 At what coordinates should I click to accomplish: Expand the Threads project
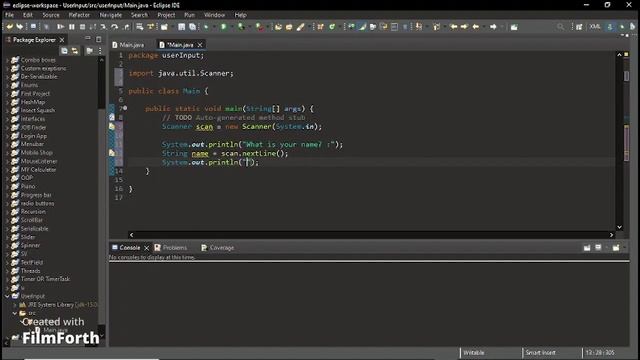[7, 271]
